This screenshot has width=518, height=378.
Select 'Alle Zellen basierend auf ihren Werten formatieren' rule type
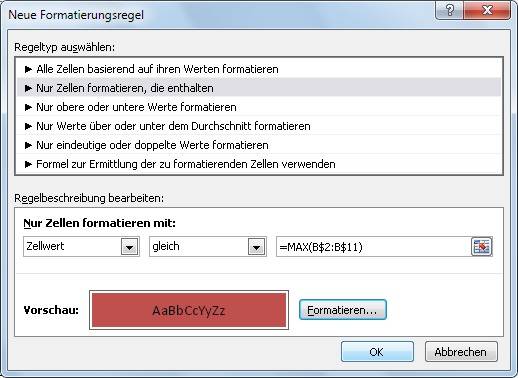click(x=259, y=69)
